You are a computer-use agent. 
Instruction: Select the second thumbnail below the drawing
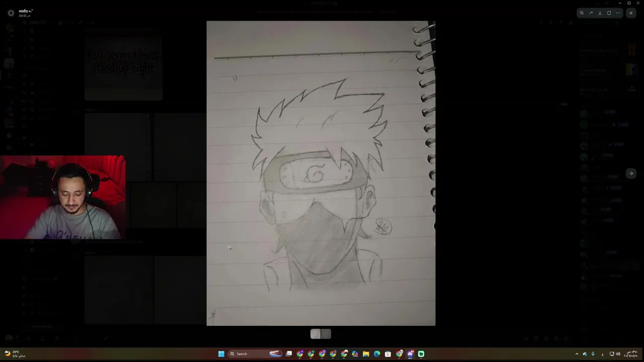[326, 334]
